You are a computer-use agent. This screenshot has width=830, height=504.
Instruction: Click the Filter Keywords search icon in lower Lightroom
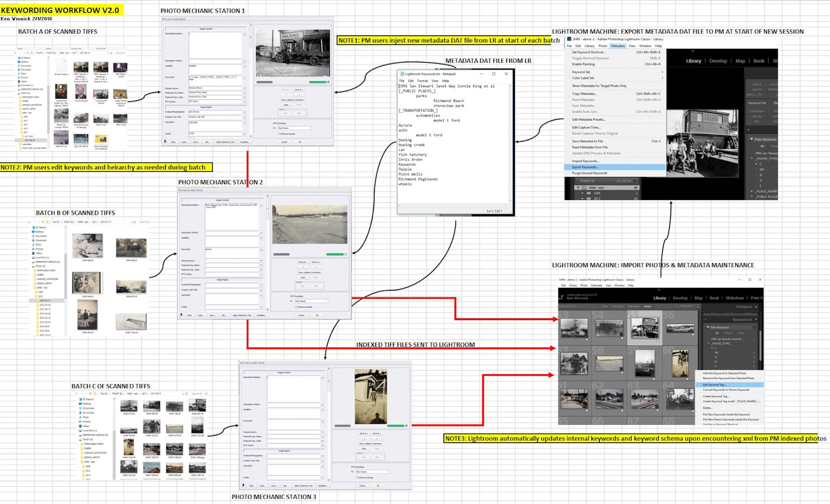point(708,327)
